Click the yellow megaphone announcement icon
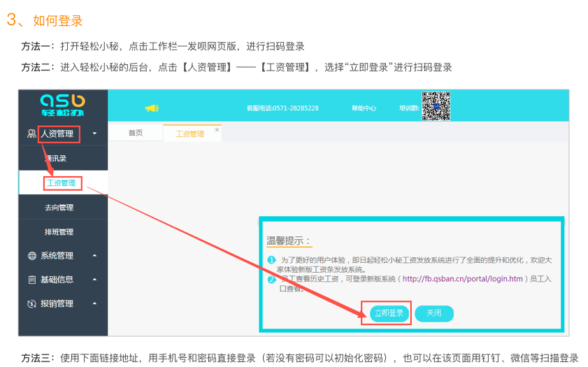 tap(152, 108)
